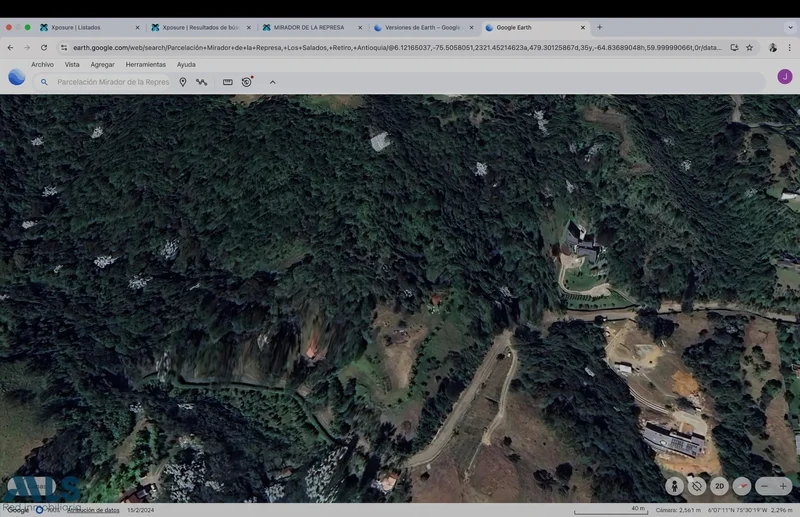
Task: Toggle the 2D view button
Action: pos(719,486)
